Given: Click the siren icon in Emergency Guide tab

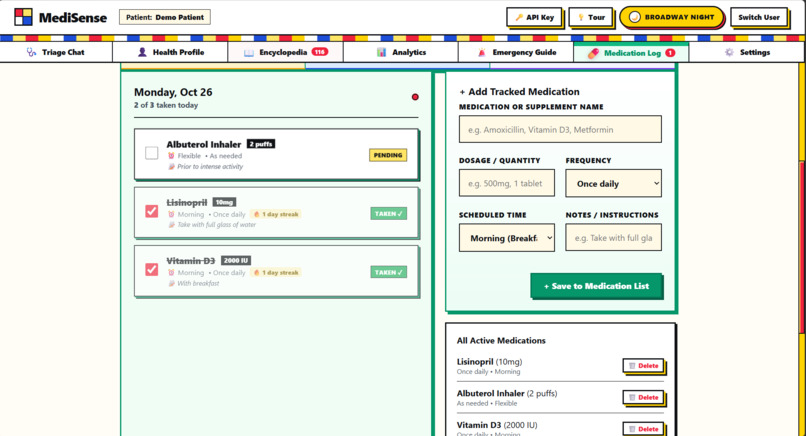Looking at the screenshot, I should click(482, 52).
